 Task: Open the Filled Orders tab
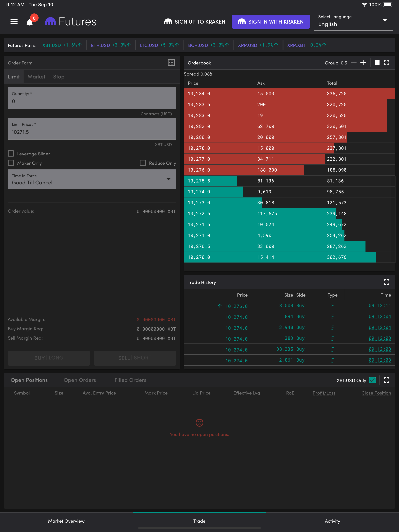(130, 380)
